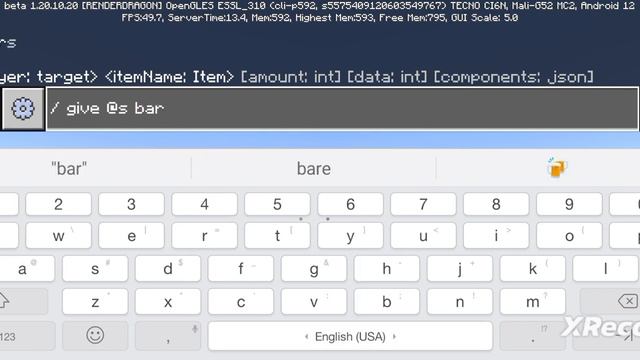The height and width of the screenshot is (360, 640).
Task: Tap the n letter key
Action: tap(460, 302)
